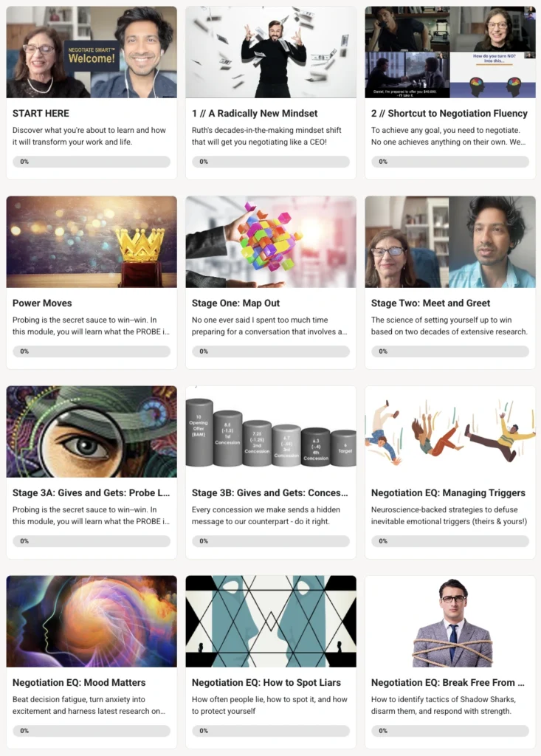Open Negotiation EQ: How to Spot Liars title
The height and width of the screenshot is (756, 541).
pyautogui.click(x=266, y=683)
